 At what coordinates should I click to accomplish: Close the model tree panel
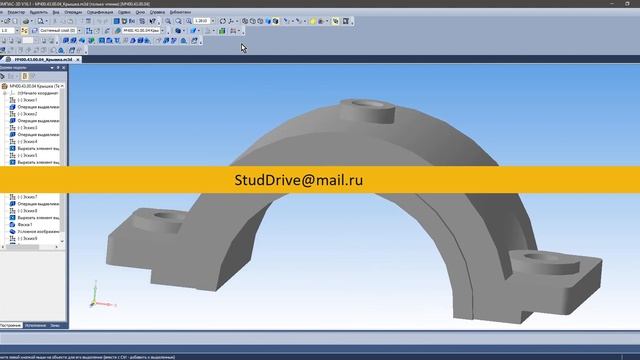tap(64, 67)
